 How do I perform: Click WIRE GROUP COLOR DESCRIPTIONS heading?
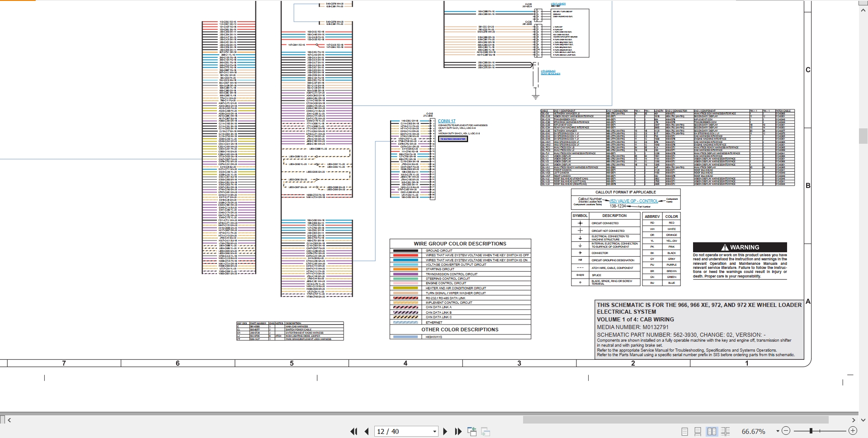(x=460, y=244)
